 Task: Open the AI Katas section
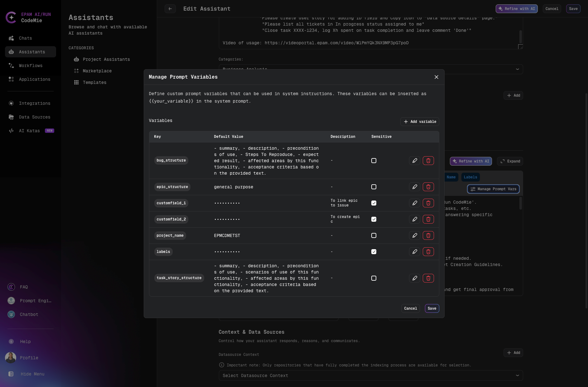[x=29, y=131]
